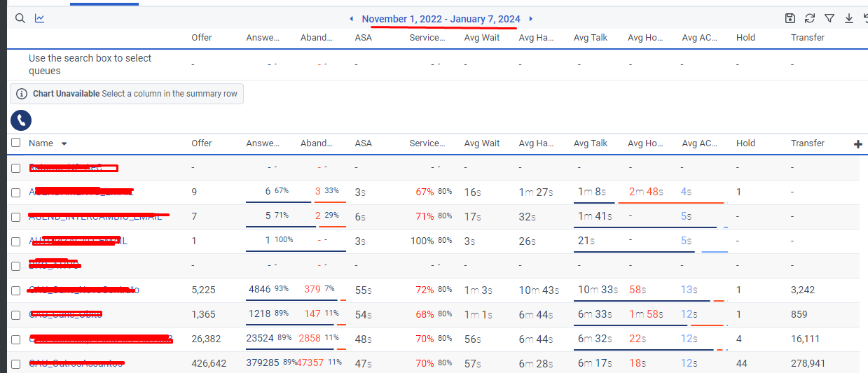Toggle sort arrow next to Name header
868x373 pixels.
(64, 143)
